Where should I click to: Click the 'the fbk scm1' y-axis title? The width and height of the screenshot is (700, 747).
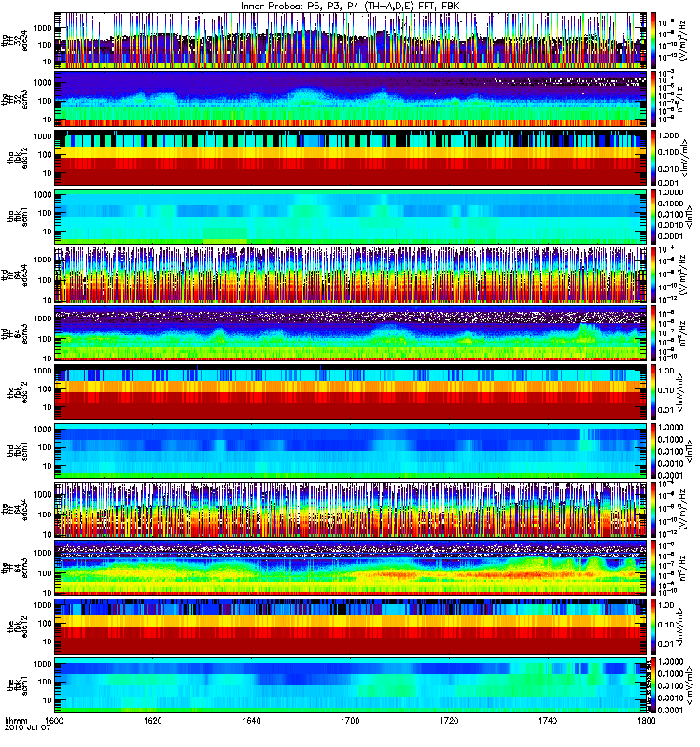(18, 685)
